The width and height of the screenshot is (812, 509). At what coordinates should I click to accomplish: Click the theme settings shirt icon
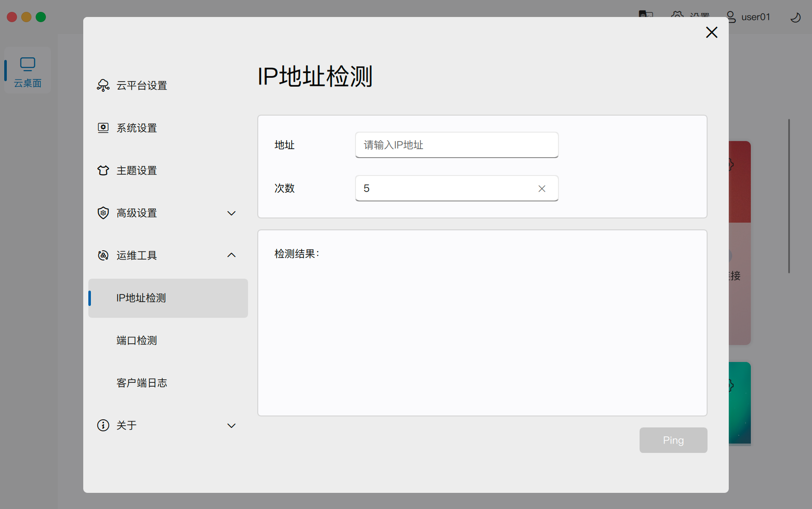tap(103, 170)
